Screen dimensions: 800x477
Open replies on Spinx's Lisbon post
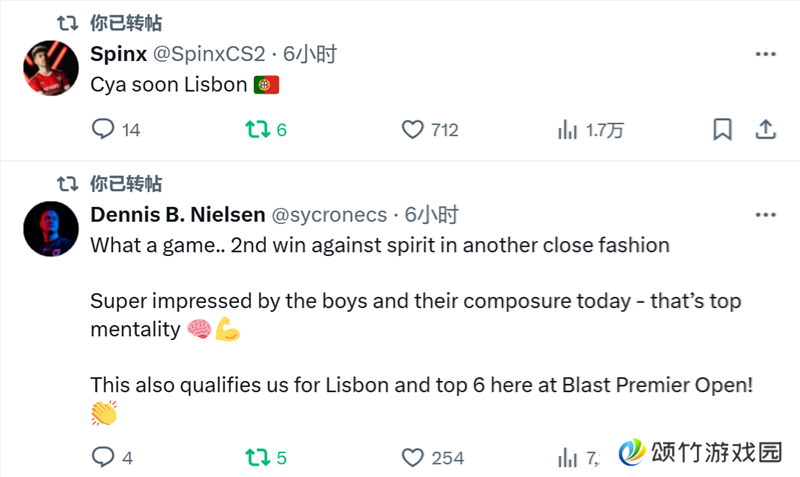(x=115, y=130)
